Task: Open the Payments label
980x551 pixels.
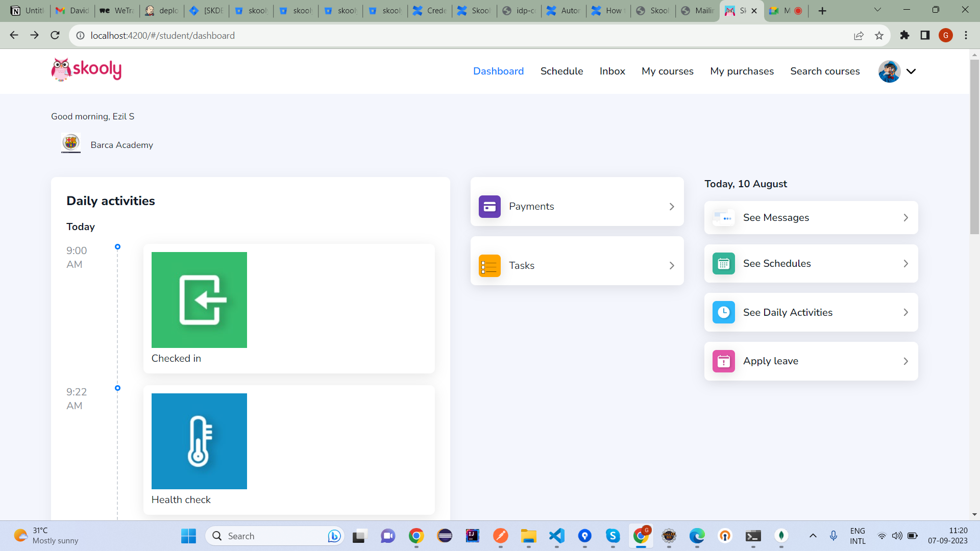Action: 531,206
